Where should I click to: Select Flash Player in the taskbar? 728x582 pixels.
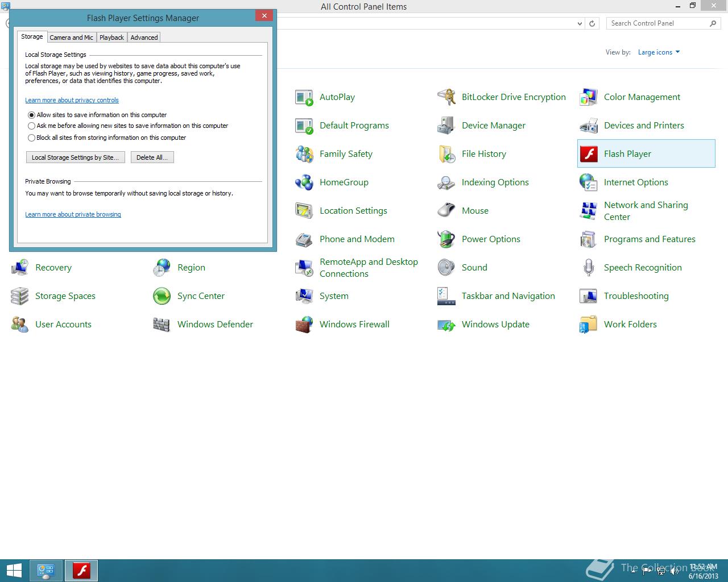point(81,570)
